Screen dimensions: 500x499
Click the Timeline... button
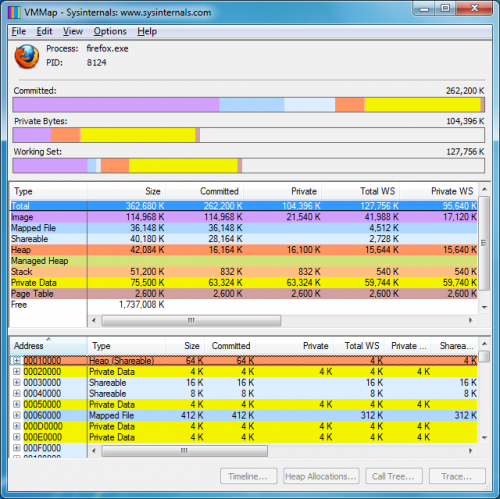[x=248, y=476]
